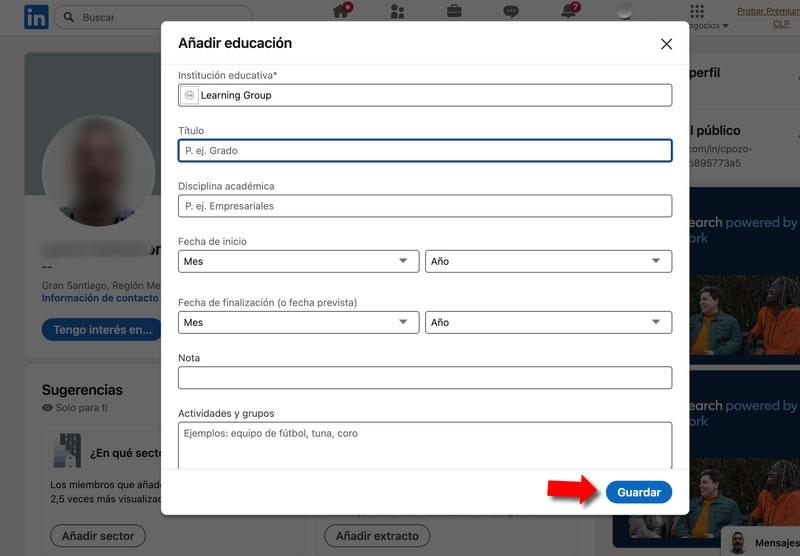Screen dimensions: 800x556
Task: Click the Sugerencias heading
Action: point(82,390)
